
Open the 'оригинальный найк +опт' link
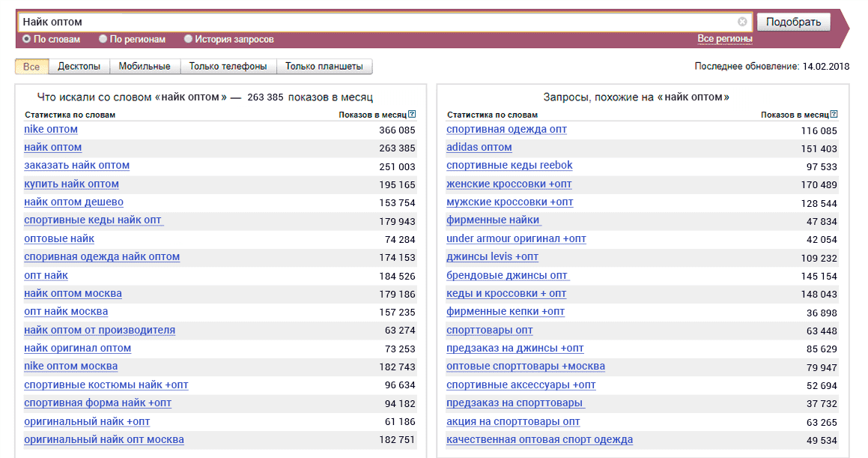click(87, 421)
